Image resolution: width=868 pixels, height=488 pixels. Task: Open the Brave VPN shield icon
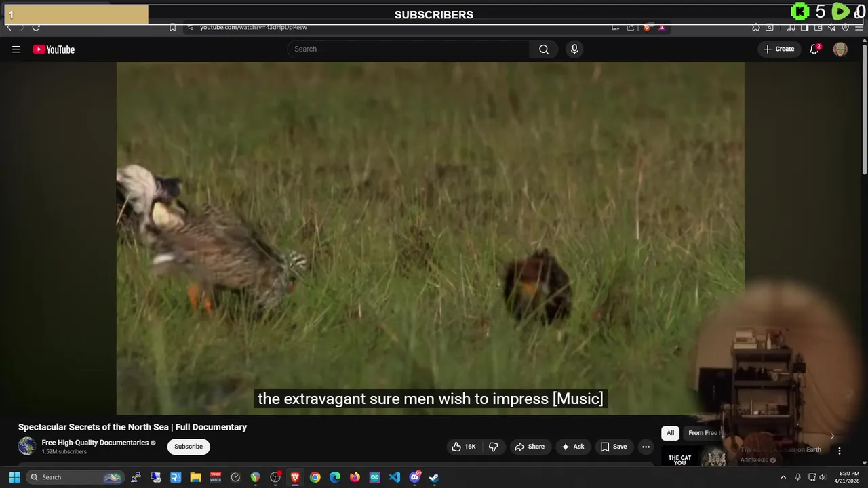(846, 27)
